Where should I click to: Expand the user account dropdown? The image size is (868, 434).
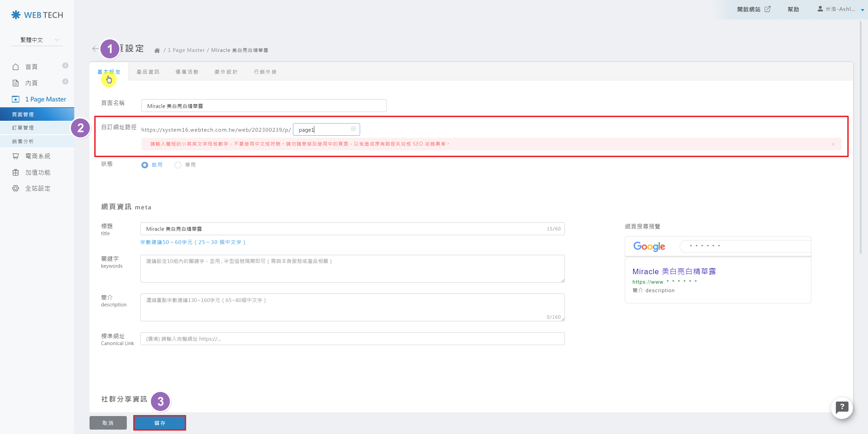tap(862, 10)
